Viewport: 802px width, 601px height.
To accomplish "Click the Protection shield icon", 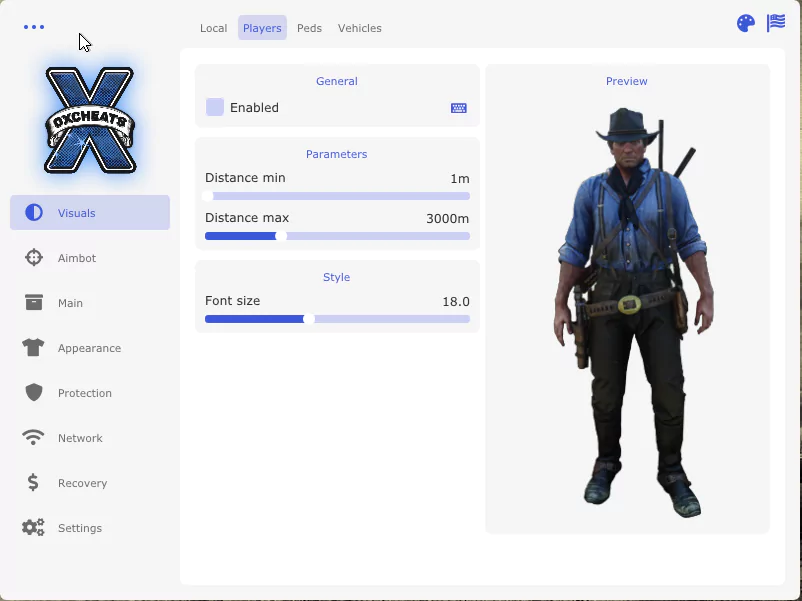I will pos(34,392).
